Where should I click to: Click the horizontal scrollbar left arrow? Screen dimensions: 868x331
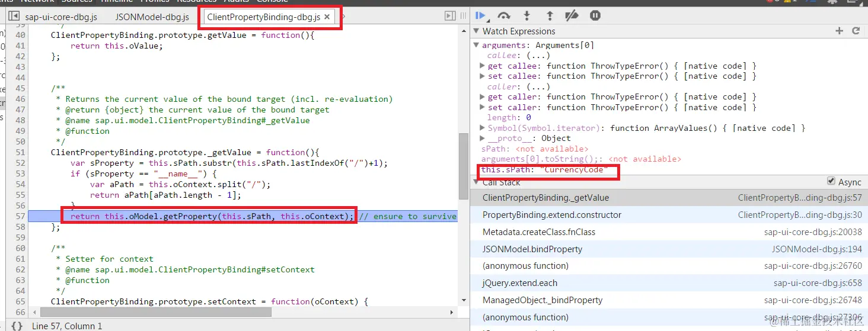coord(34,311)
